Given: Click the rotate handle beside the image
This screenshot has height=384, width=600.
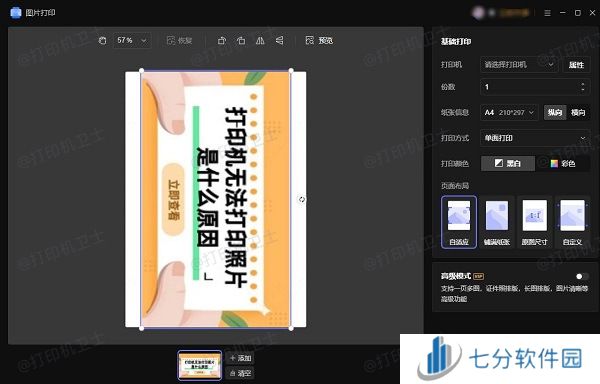Looking at the screenshot, I should click(302, 199).
